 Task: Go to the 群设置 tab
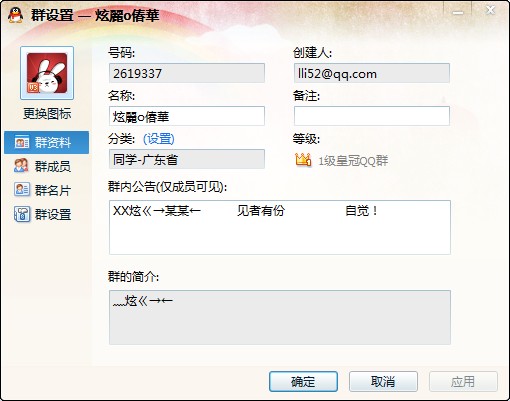(46, 214)
